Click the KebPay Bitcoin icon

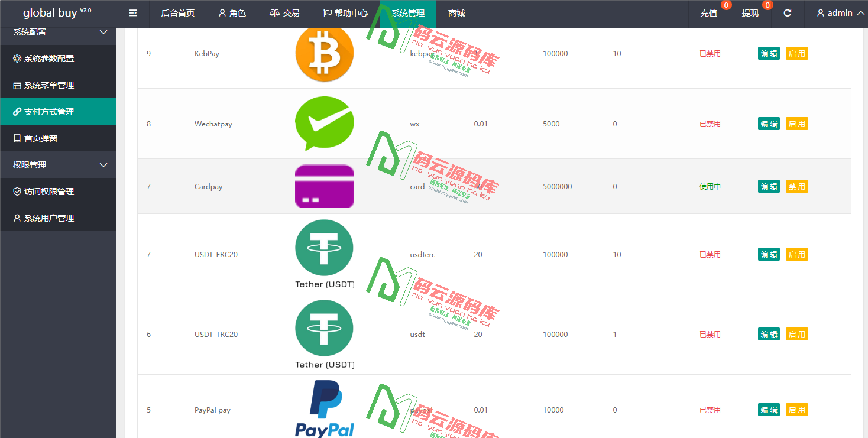pyautogui.click(x=324, y=53)
